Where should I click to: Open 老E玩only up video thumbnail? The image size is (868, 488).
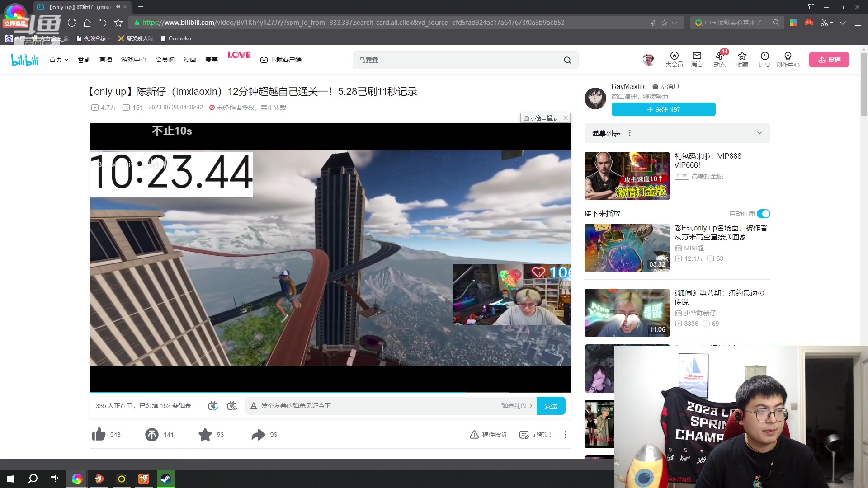tap(627, 248)
